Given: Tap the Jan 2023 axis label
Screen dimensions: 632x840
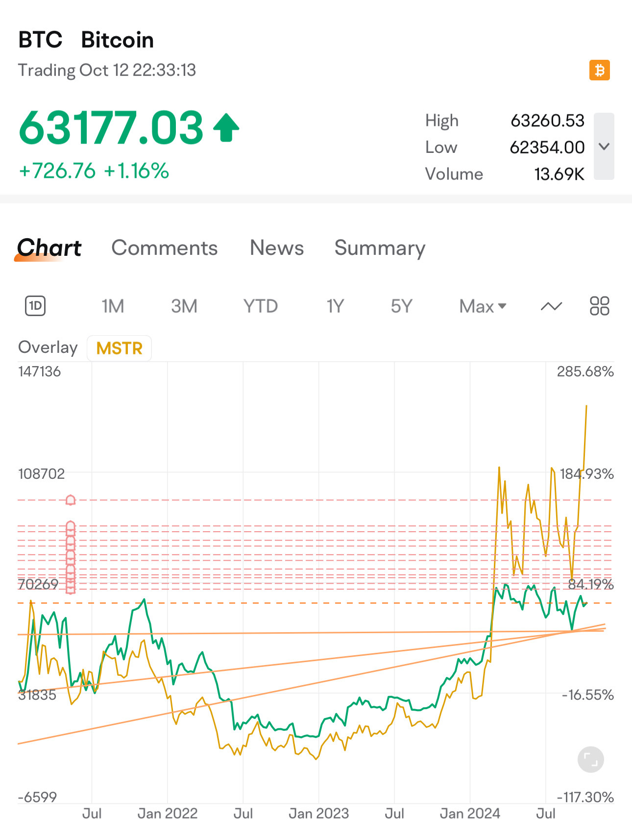Looking at the screenshot, I should (x=319, y=814).
